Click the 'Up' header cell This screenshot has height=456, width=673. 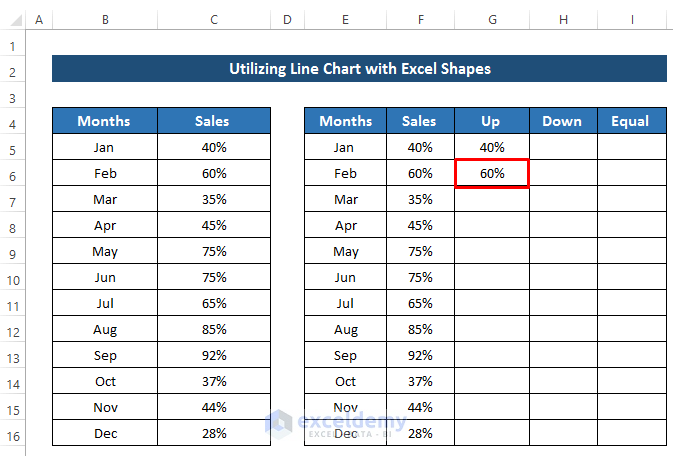[x=491, y=121]
